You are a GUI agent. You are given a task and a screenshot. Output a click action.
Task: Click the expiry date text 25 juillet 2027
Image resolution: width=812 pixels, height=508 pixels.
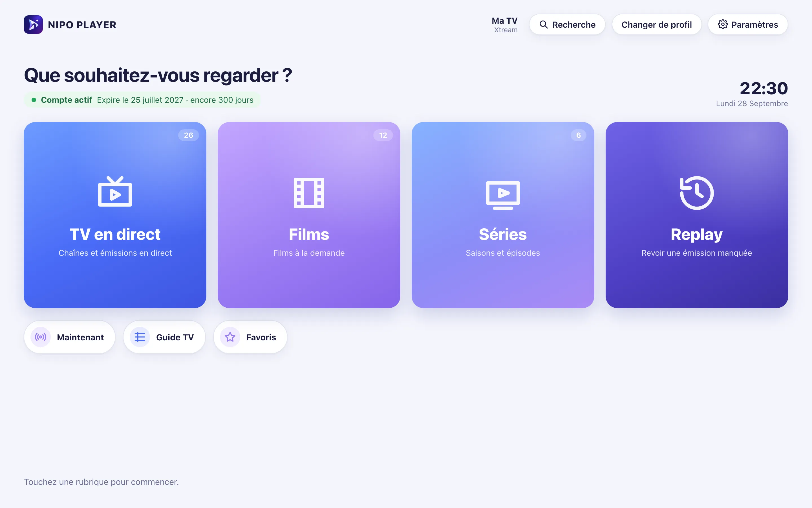click(157, 100)
